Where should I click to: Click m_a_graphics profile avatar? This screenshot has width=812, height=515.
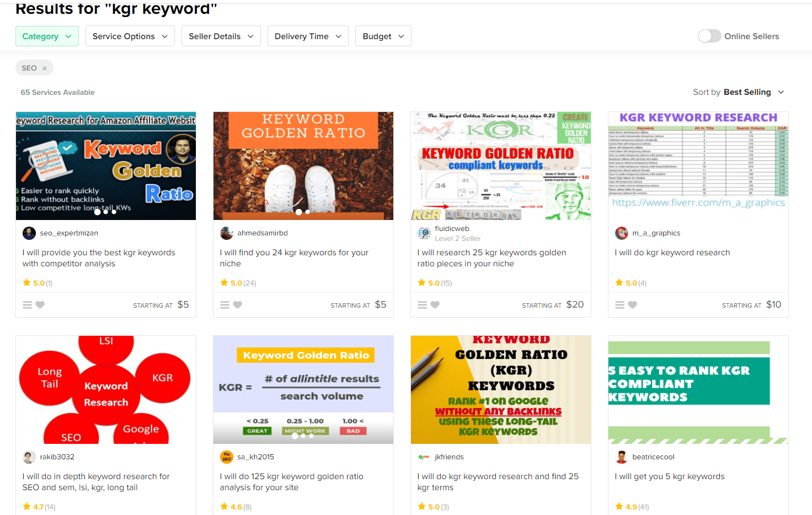[622, 233]
